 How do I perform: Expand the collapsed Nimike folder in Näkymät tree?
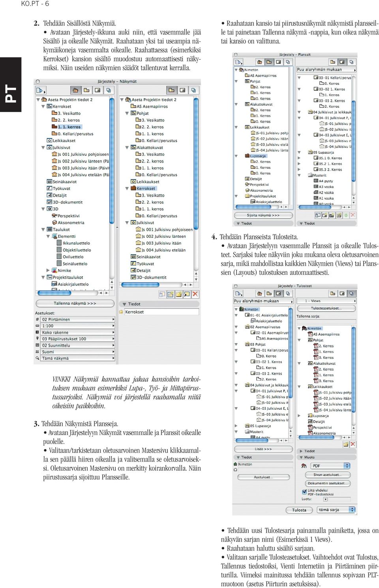[x=49, y=271]
